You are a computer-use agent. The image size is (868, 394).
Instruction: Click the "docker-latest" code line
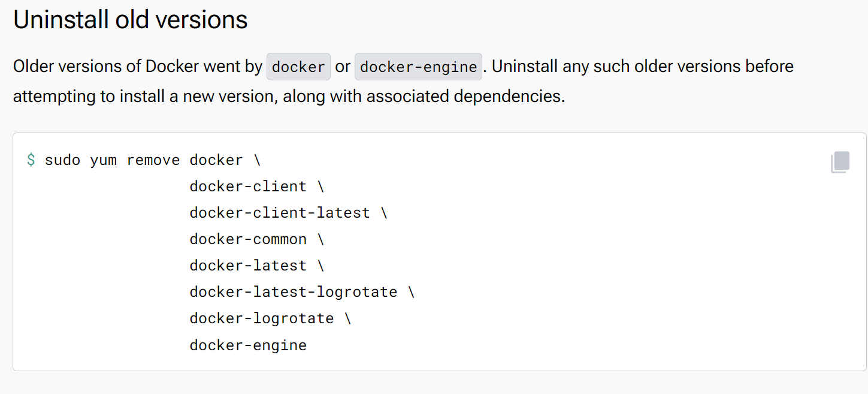point(248,266)
